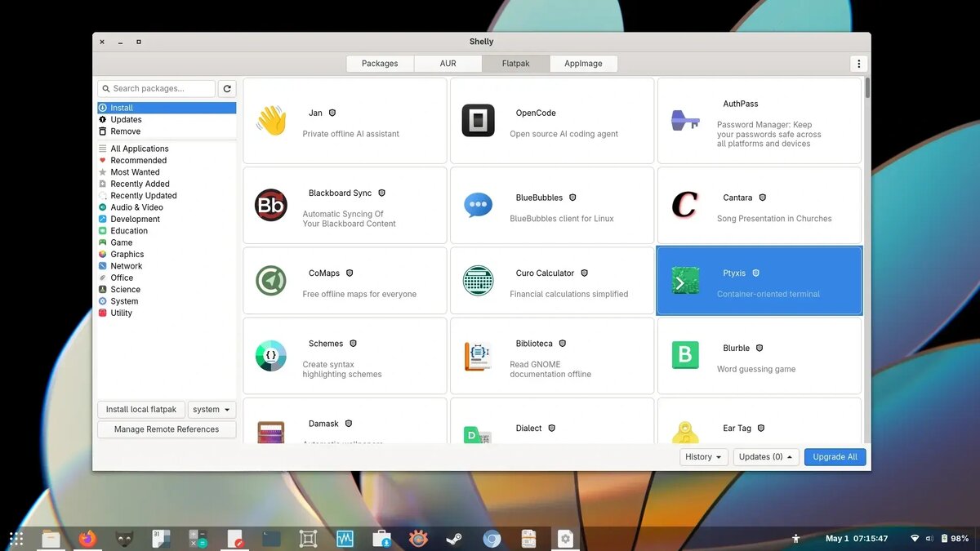The image size is (980, 551).
Task: Click the Damask app title
Action: point(323,424)
